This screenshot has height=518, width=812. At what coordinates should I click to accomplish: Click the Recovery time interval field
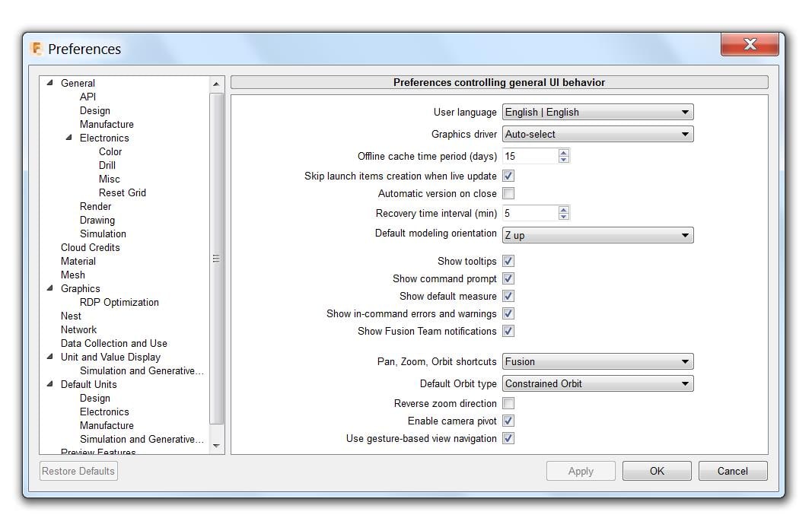coord(530,213)
